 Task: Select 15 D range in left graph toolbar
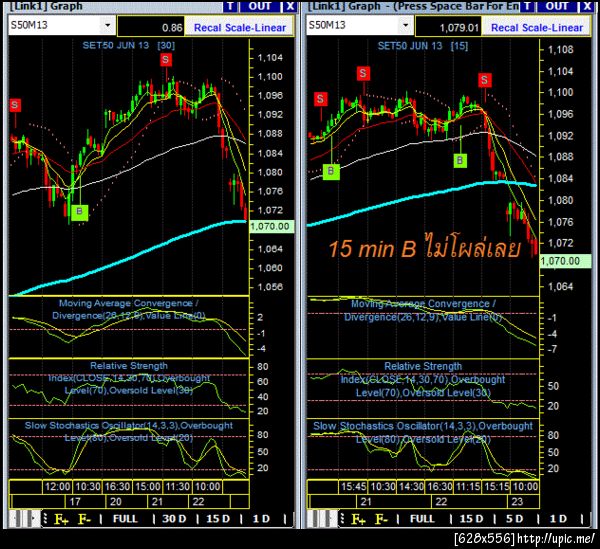coord(218,519)
